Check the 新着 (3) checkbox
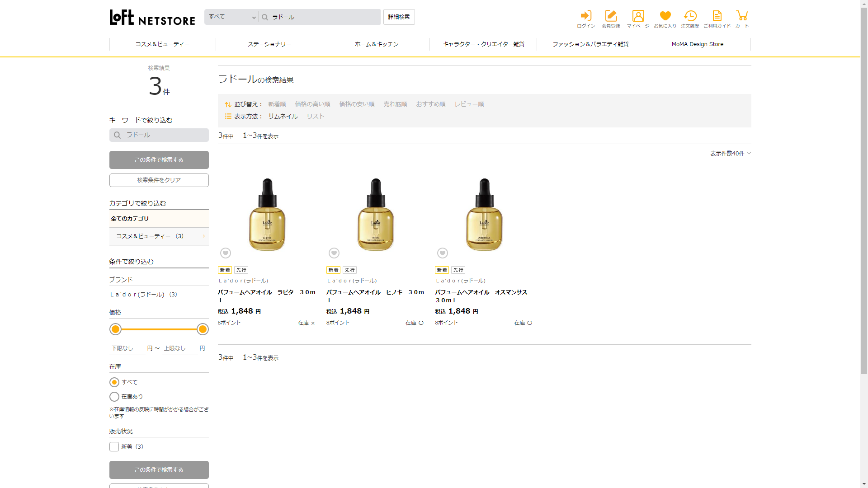 [x=114, y=447]
